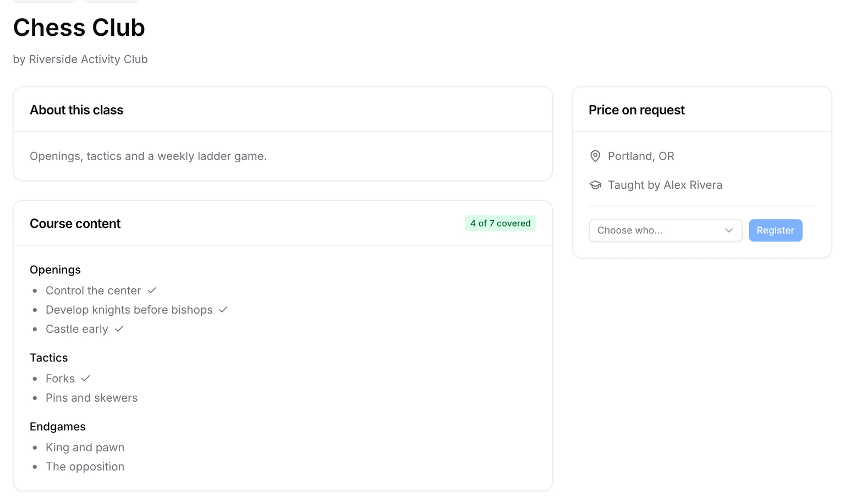Click the Castle early item

tap(76, 329)
